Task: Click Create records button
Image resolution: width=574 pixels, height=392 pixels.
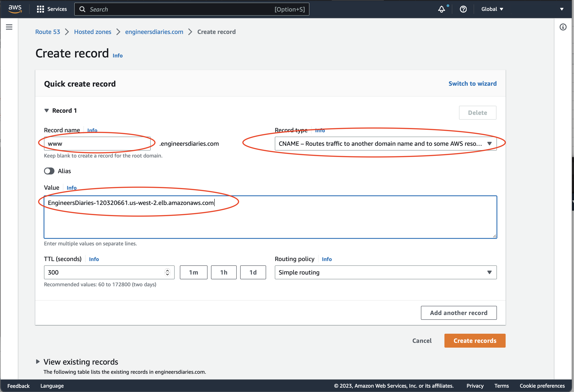Action: click(x=475, y=341)
